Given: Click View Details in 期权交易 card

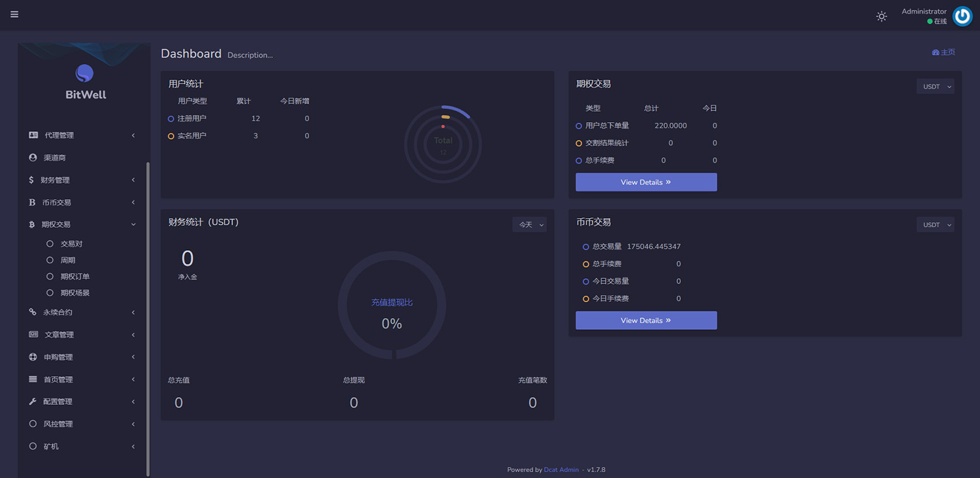Looking at the screenshot, I should pos(646,182).
